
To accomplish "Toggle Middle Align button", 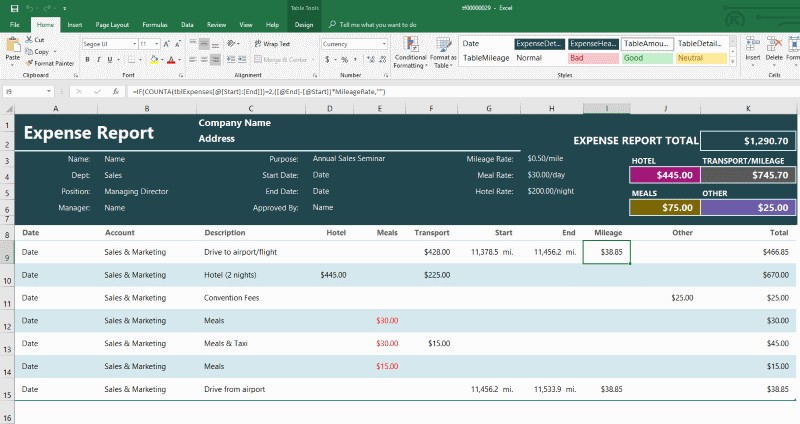I will coord(204,44).
